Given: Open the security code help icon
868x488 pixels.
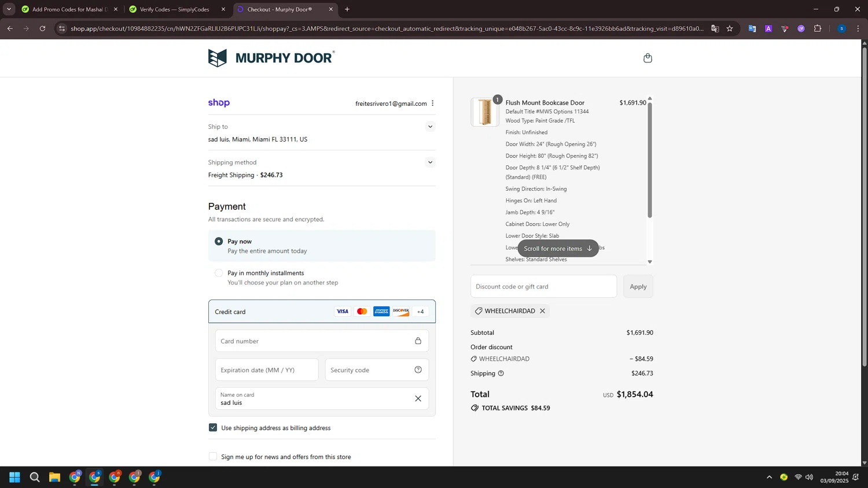Looking at the screenshot, I should (x=418, y=370).
